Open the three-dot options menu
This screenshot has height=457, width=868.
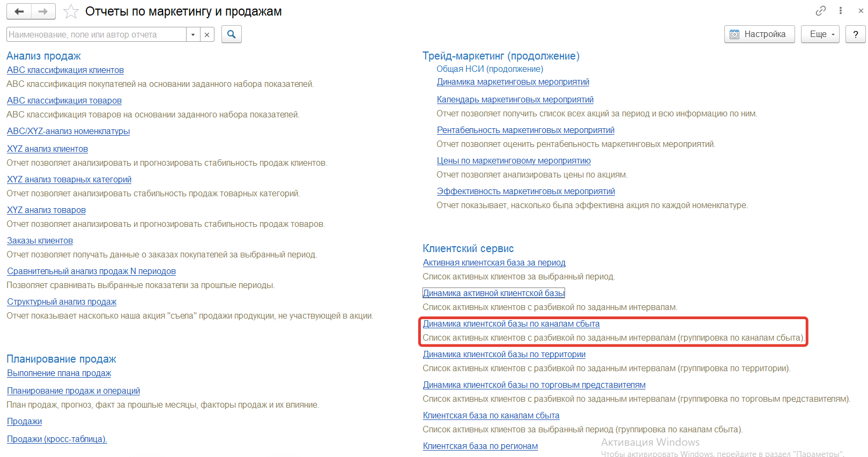click(x=841, y=11)
